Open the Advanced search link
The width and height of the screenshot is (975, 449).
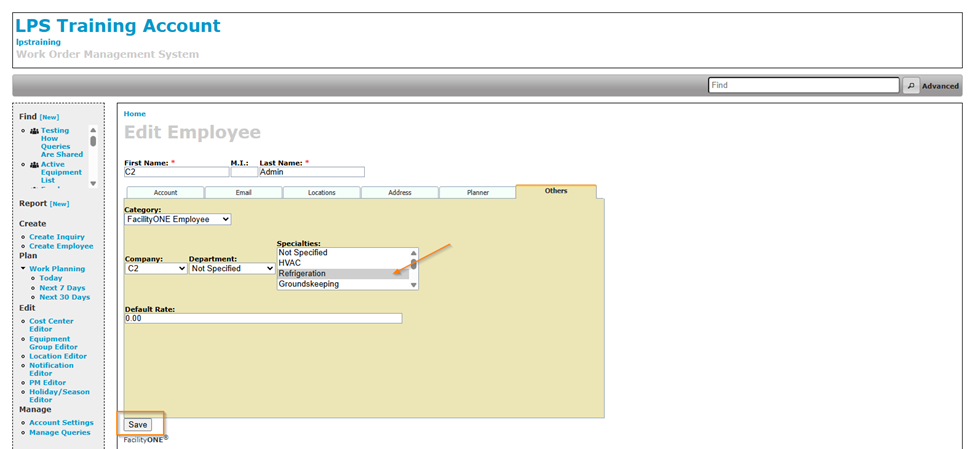[940, 86]
